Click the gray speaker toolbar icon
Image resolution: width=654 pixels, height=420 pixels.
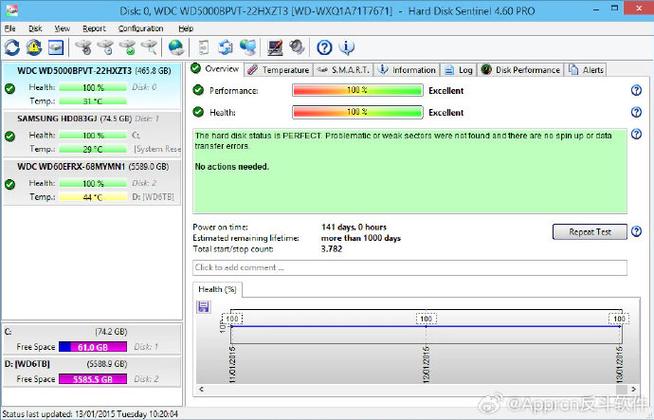[x=297, y=47]
